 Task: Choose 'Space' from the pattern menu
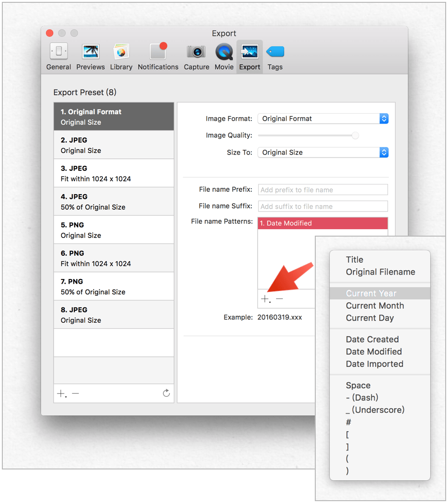(380, 385)
